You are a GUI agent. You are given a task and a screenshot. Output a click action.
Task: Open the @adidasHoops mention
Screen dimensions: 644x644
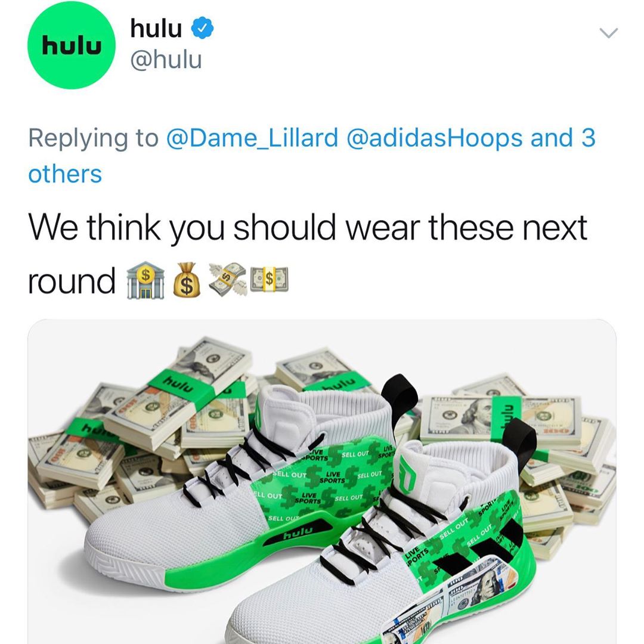[435, 138]
